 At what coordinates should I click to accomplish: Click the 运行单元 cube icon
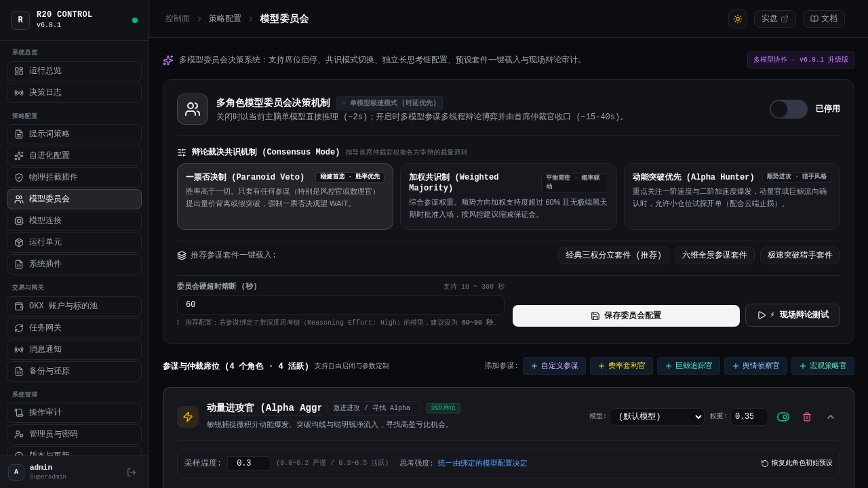(x=19, y=243)
